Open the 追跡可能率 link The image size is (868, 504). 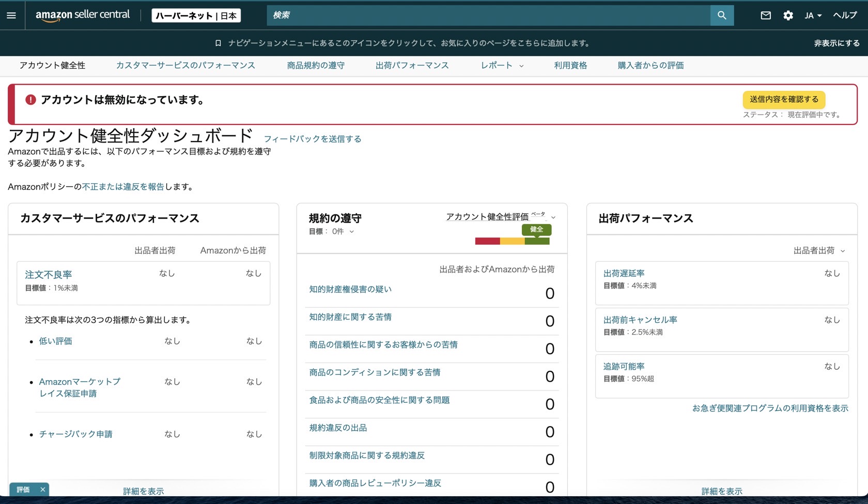click(x=624, y=366)
